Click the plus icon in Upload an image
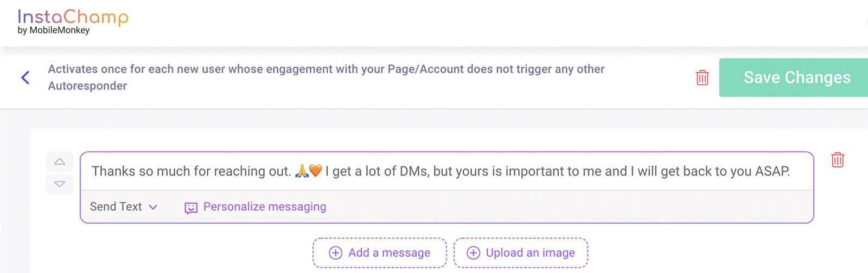Image resolution: width=868 pixels, height=273 pixels. 474,253
